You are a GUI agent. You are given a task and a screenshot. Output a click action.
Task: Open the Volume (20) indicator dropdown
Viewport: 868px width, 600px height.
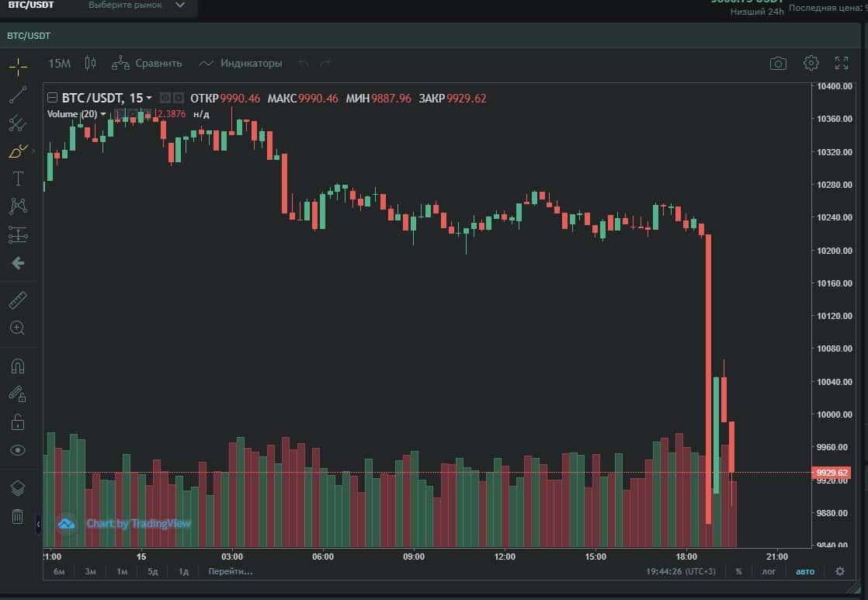pos(103,114)
